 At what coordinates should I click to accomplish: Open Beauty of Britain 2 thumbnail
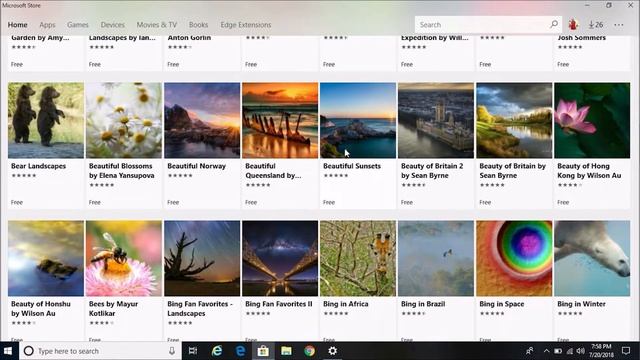tap(436, 120)
